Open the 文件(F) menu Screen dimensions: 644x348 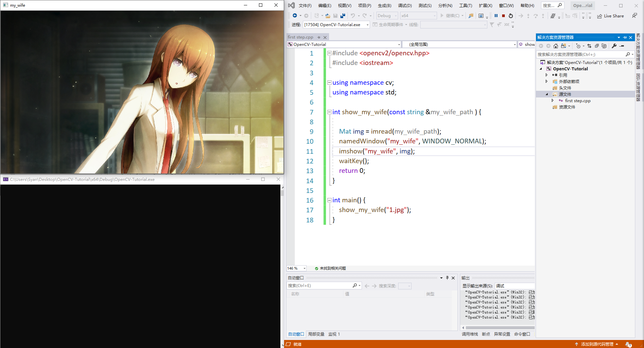(x=305, y=5)
